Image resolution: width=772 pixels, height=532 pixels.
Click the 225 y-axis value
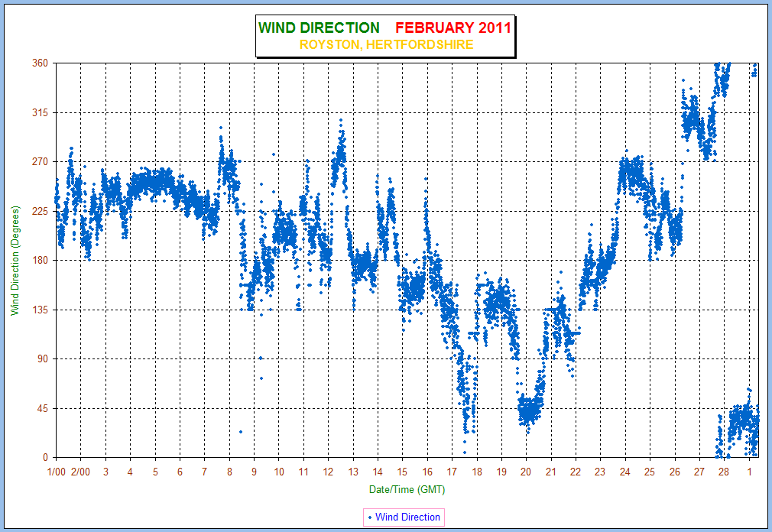41,211
